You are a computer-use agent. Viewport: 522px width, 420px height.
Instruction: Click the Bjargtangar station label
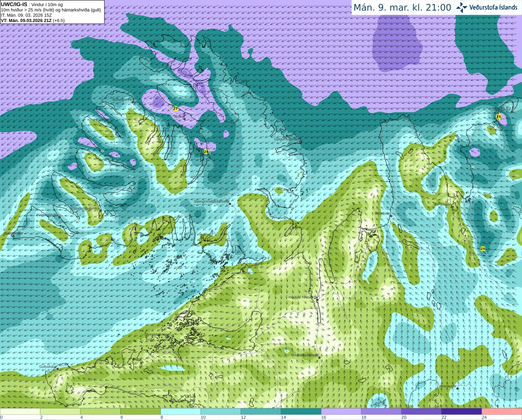(x=13, y=233)
